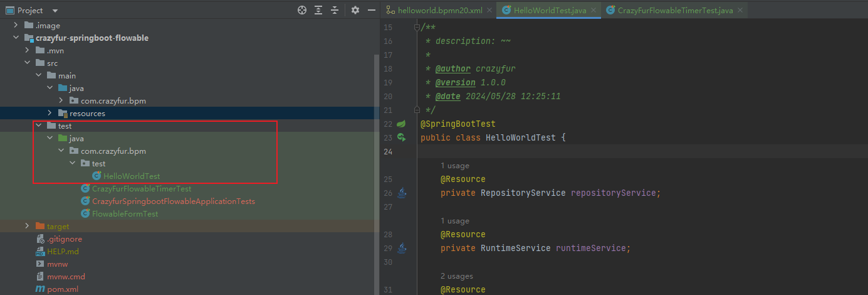Screen dimensions: 868x295
Task: Collapse the crazyfur-springboot-flowable module
Action: coord(16,38)
